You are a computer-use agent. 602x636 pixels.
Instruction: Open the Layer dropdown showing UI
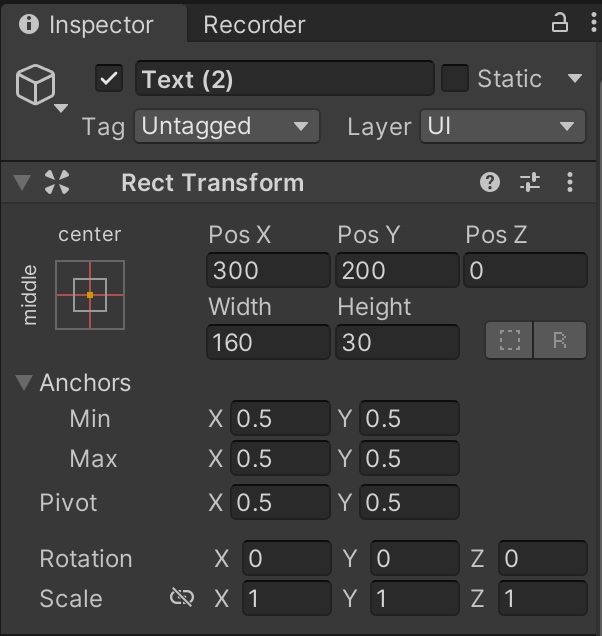pyautogui.click(x=502, y=127)
